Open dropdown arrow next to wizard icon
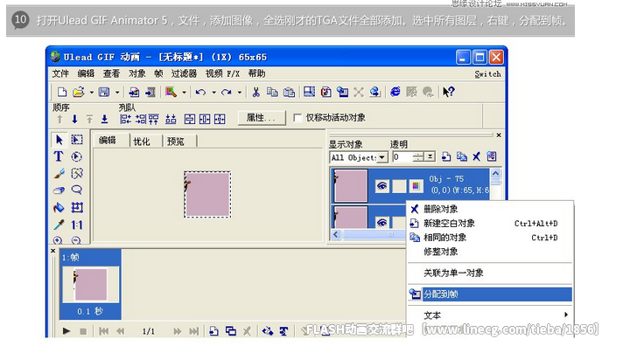The image size is (644, 346). [x=184, y=93]
